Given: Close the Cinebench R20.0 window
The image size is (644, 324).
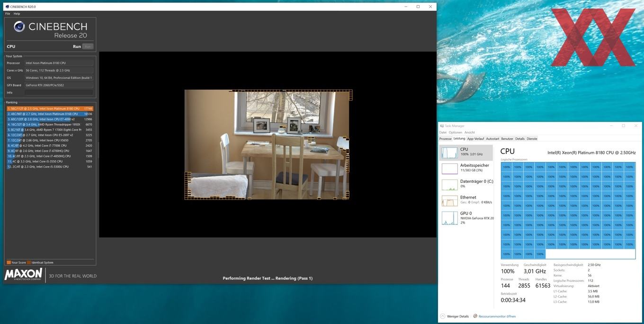Looking at the screenshot, I should [x=430, y=7].
